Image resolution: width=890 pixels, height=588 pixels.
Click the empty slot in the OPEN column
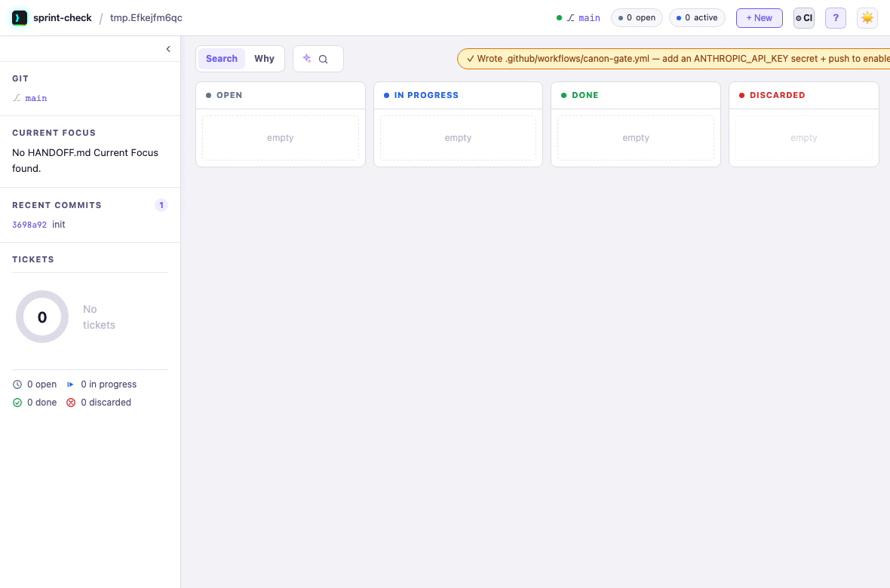pyautogui.click(x=281, y=138)
